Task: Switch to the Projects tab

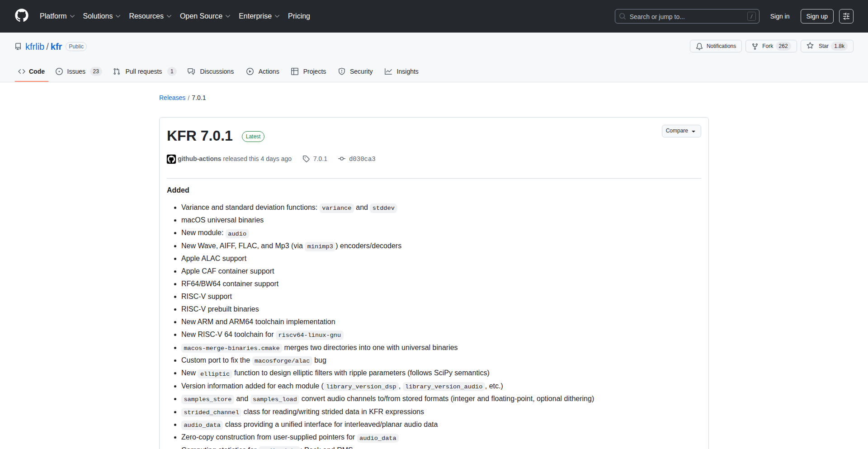Action: pos(308,71)
